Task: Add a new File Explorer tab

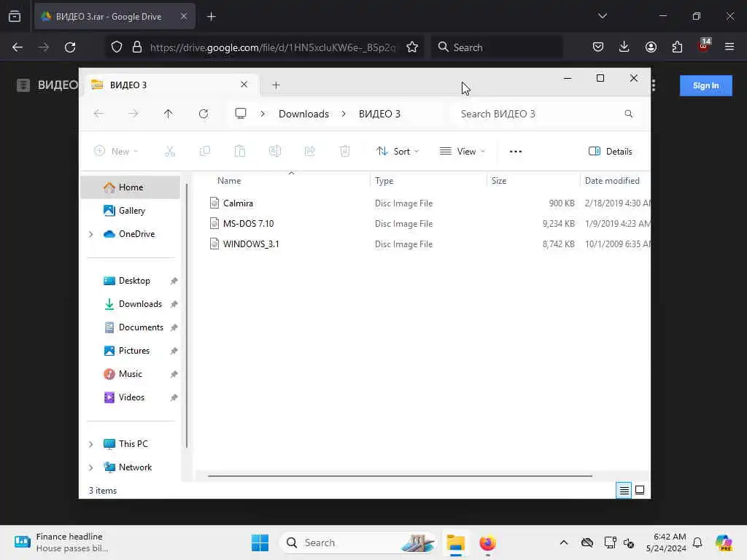Action: coord(276,85)
